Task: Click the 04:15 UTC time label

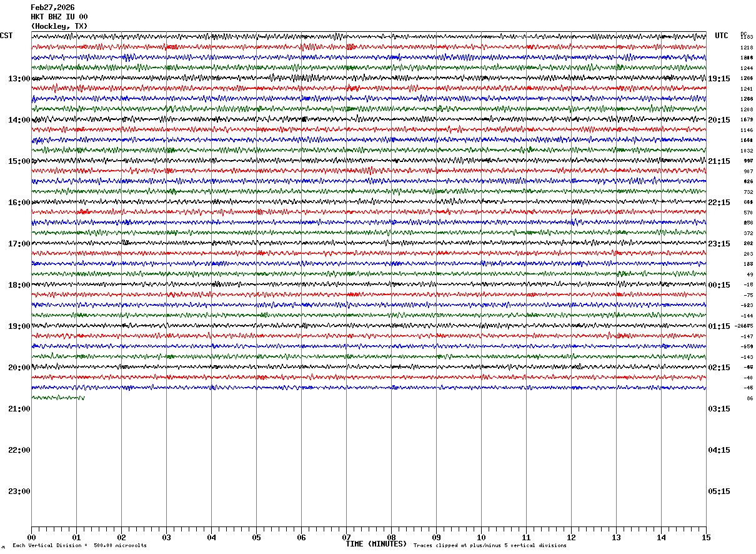Action: click(x=719, y=450)
